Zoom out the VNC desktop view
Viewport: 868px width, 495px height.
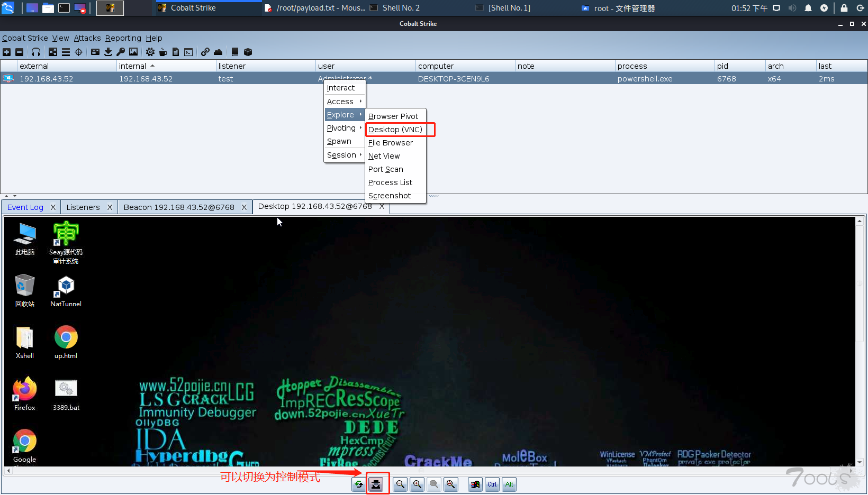point(401,484)
